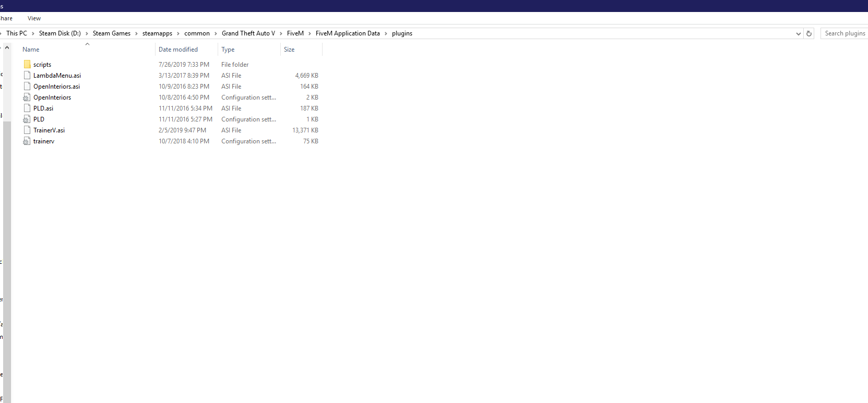The width and height of the screenshot is (868, 403).
Task: Click the trainerv configuration file icon
Action: click(x=27, y=141)
